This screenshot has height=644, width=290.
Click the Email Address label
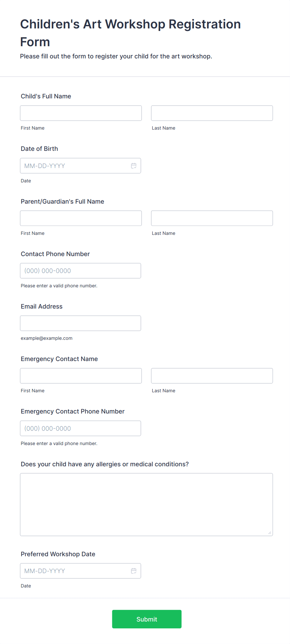point(42,306)
